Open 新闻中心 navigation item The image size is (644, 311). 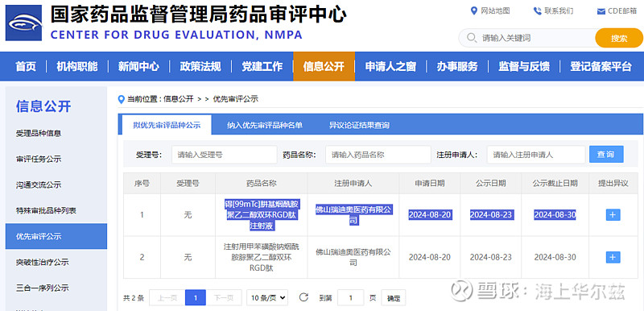[138, 66]
